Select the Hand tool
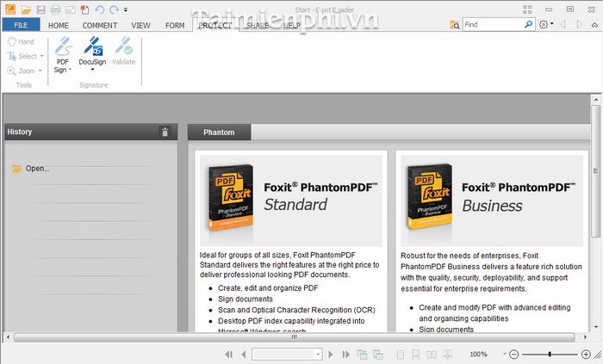 (22, 41)
